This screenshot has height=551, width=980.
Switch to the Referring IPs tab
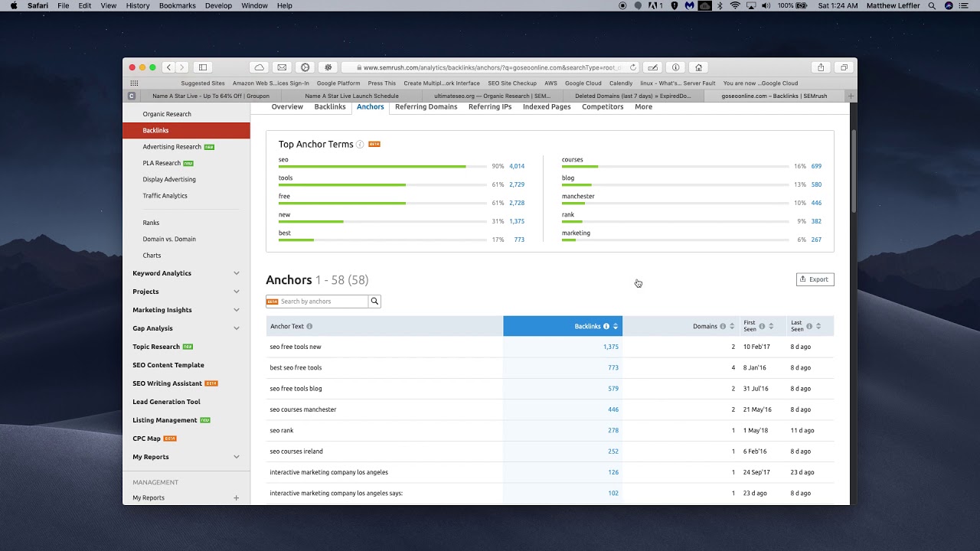pos(490,107)
